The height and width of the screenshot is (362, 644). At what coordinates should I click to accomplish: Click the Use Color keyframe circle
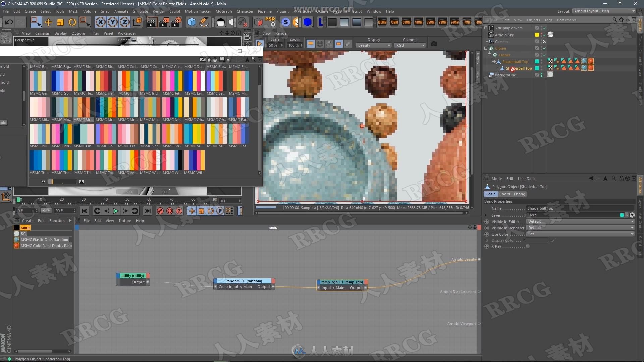click(x=487, y=234)
